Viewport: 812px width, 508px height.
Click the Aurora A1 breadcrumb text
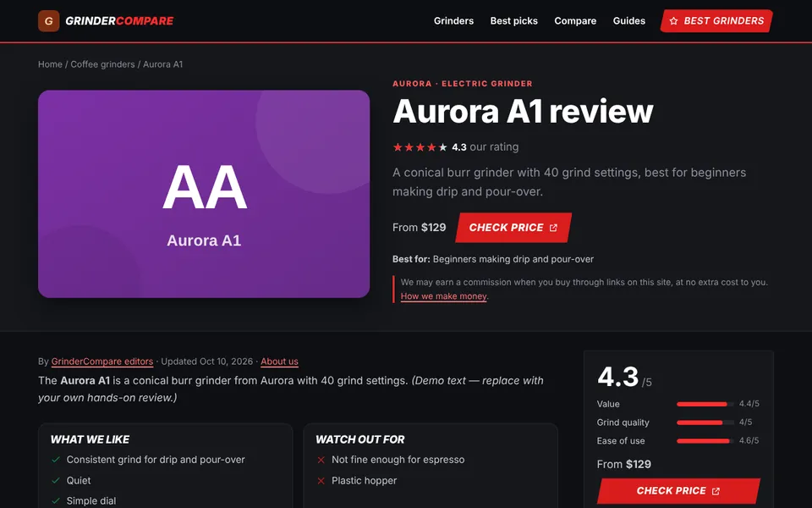pyautogui.click(x=162, y=64)
